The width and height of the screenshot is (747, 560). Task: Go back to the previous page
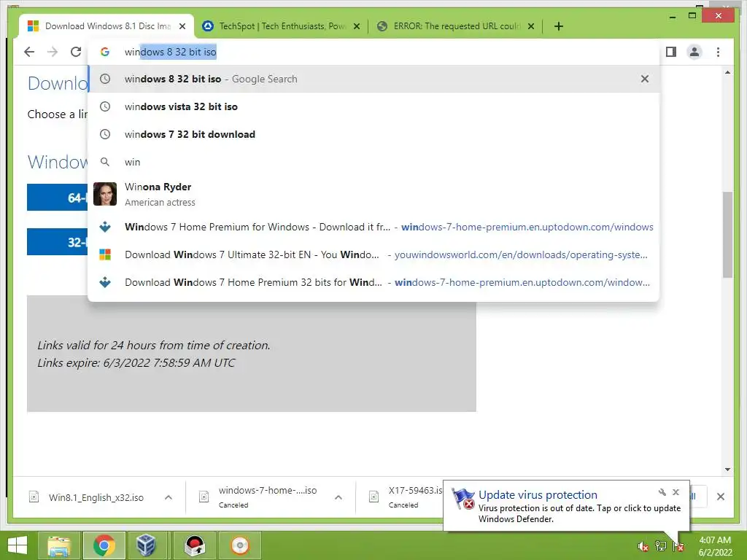click(x=29, y=52)
